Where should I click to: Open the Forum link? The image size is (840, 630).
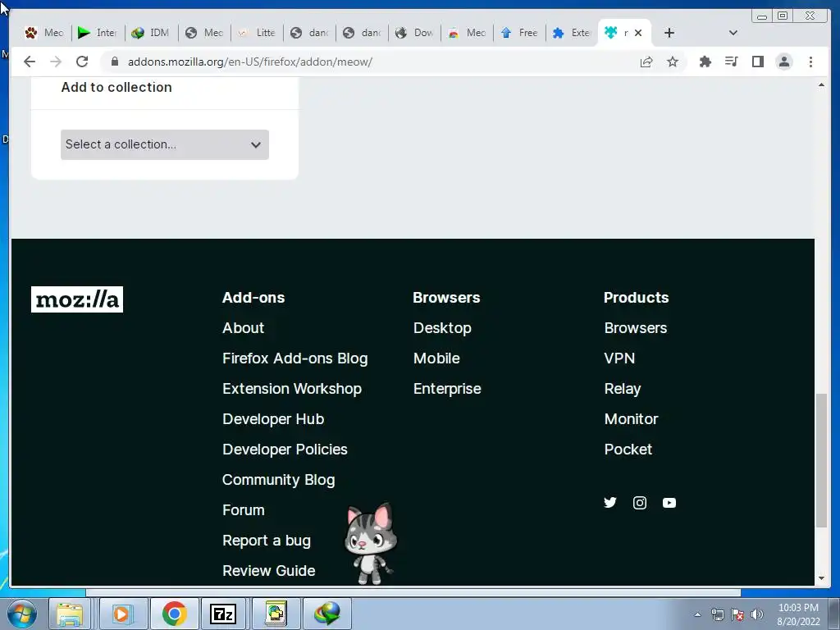(x=243, y=510)
